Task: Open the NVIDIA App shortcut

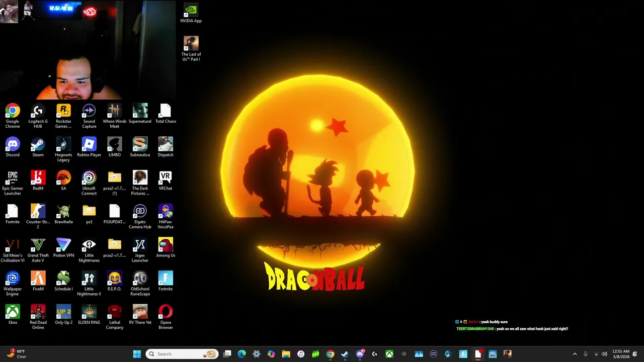Action: tap(191, 14)
